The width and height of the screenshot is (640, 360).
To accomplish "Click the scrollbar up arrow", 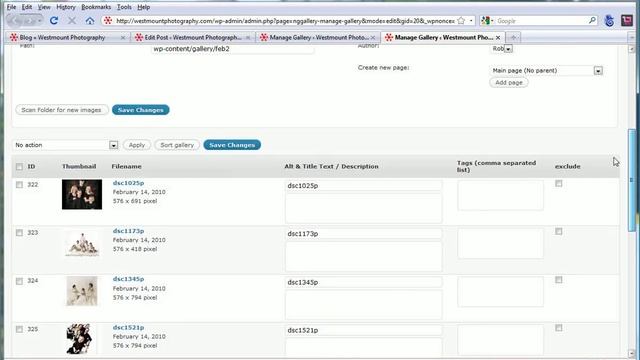I will click(x=632, y=49).
